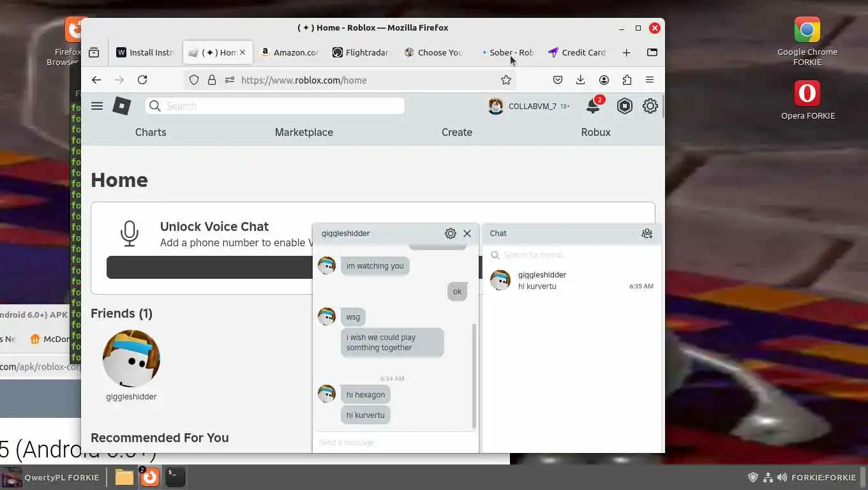Click the chat conversation scrollbar

click(x=474, y=375)
